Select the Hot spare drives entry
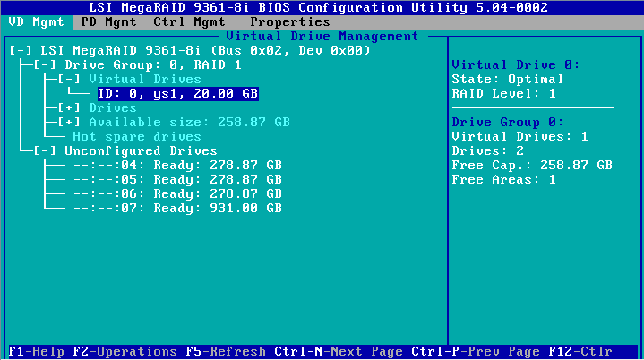Viewport: 644px width, 360px height. [137, 137]
